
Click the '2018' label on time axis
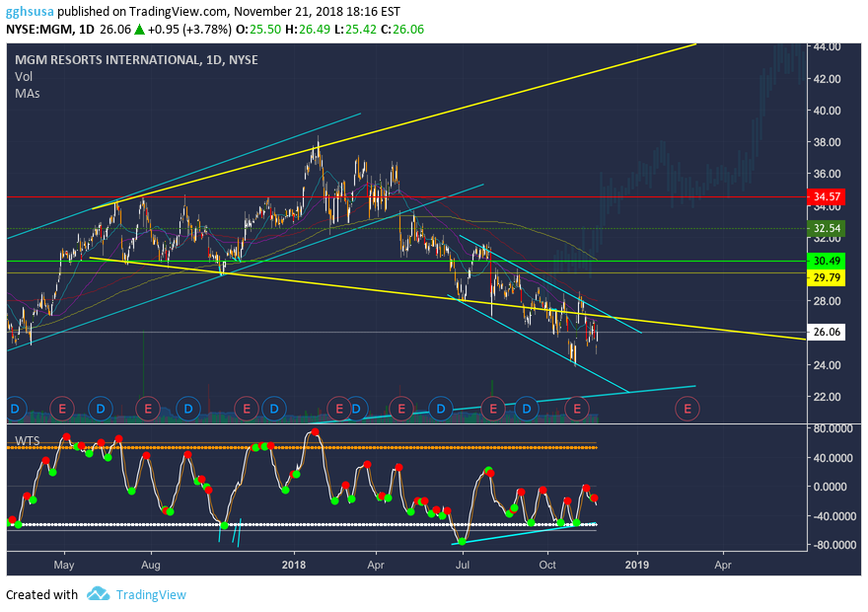pos(294,565)
